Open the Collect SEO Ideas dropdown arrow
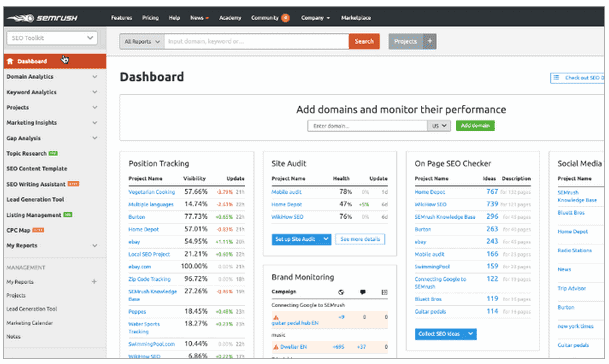 coord(471,334)
